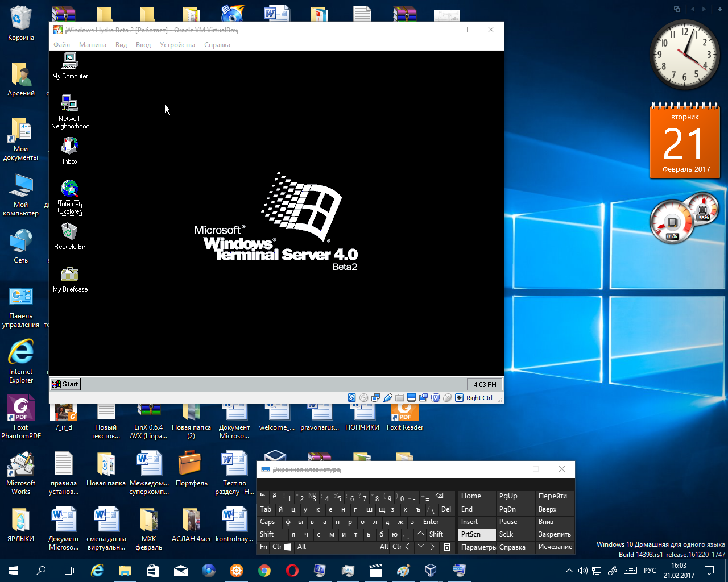Click Параметры key on on-screen keyboard
The height and width of the screenshot is (582, 728).
477,547
